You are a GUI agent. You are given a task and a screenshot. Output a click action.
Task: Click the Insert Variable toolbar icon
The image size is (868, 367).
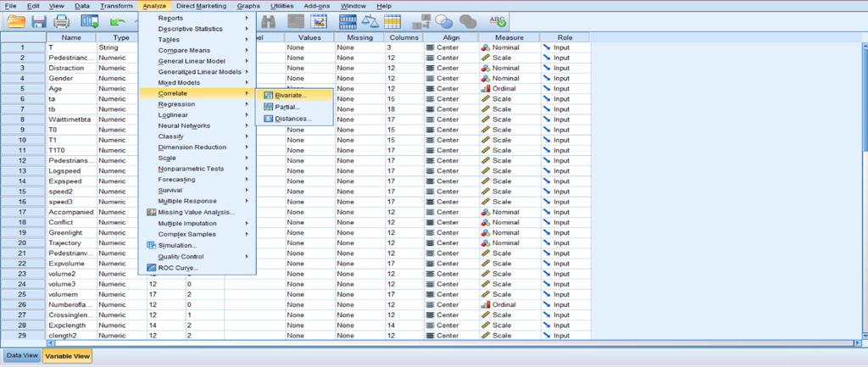pyautogui.click(x=319, y=21)
